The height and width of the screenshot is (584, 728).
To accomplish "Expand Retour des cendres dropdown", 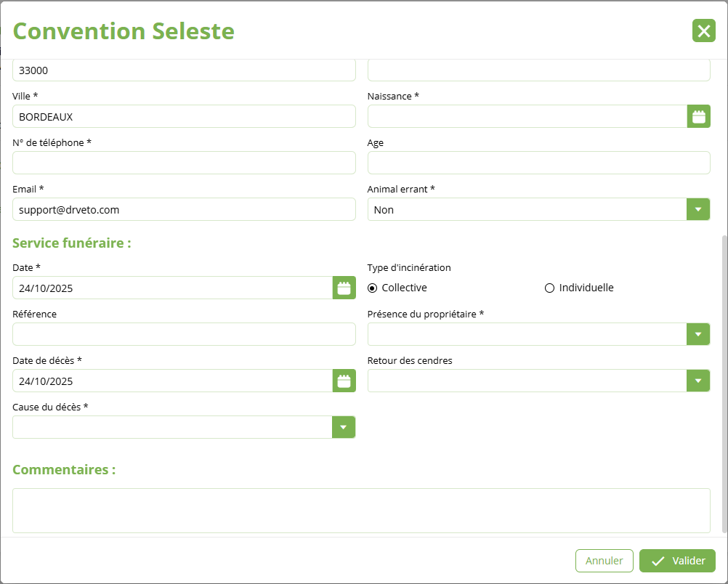I will 698,381.
